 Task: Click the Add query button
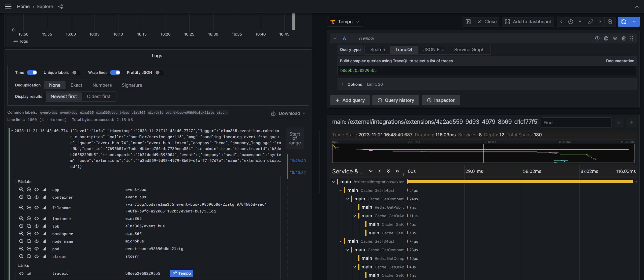coord(350,100)
